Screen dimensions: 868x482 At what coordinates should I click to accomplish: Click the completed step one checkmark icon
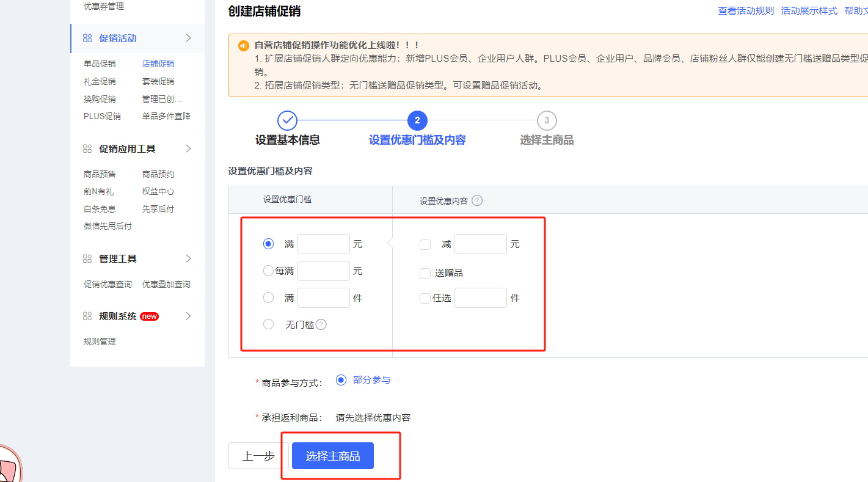[287, 120]
